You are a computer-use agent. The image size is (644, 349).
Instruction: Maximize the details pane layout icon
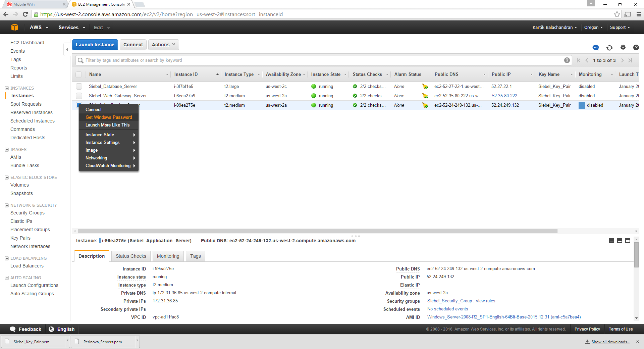(628, 241)
